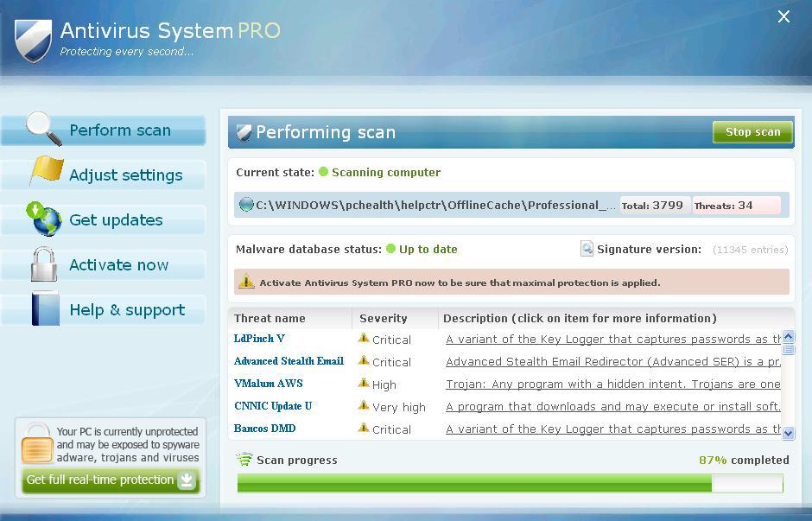812x521 pixels.
Task: Open the Advanced Stealth Email threat
Action: (x=289, y=361)
